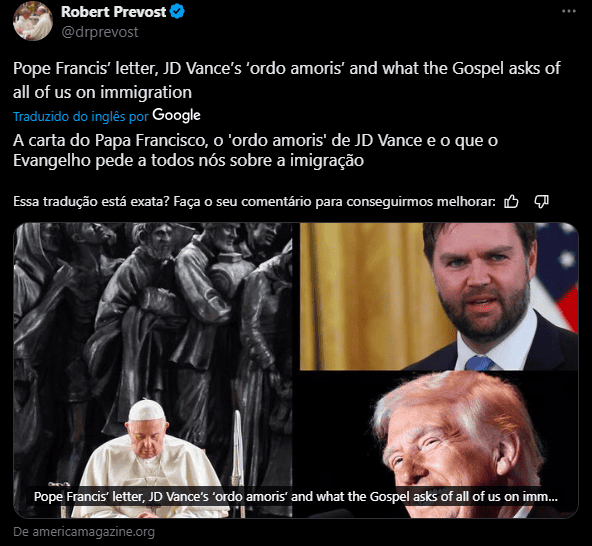Open the 'De americamagazine.org' source link
The height and width of the screenshot is (546, 592).
pos(84,532)
